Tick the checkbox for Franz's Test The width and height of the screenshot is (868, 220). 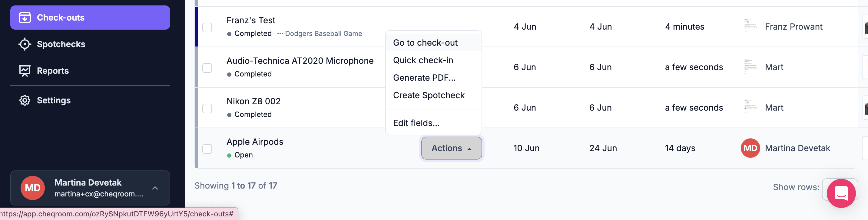[207, 27]
